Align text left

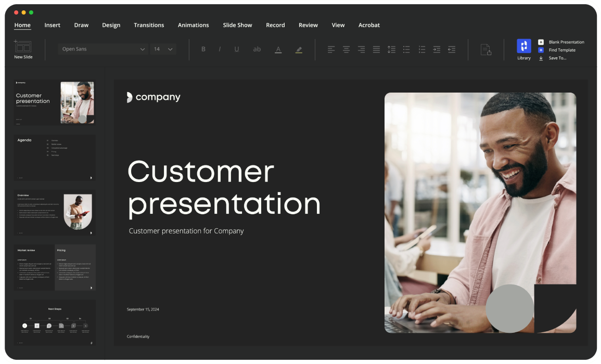coord(331,49)
